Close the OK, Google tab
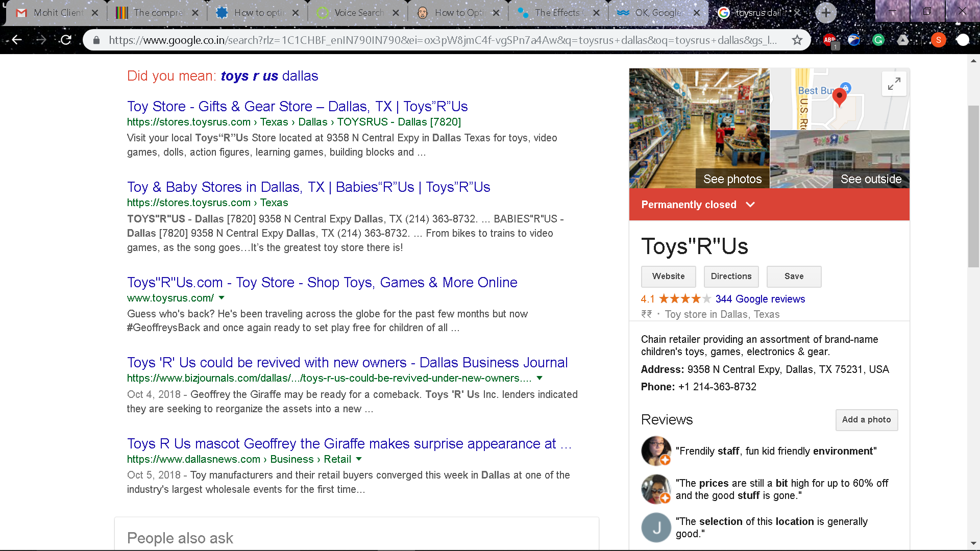Viewport: 980px width, 551px height. click(697, 13)
